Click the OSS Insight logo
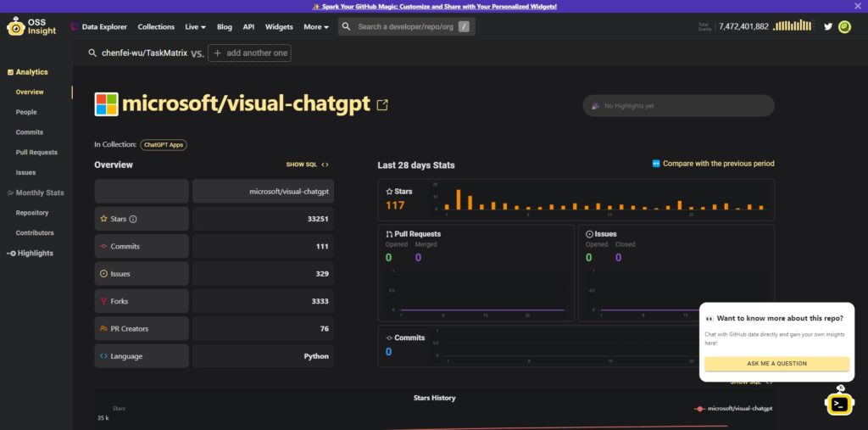The image size is (868, 430). point(31,26)
